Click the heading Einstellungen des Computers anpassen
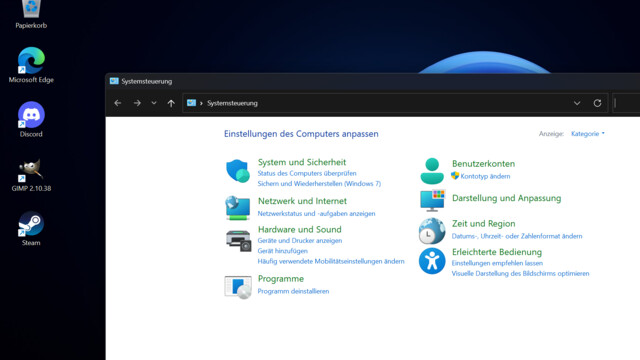Viewport: 640px width, 360px height. [x=301, y=134]
